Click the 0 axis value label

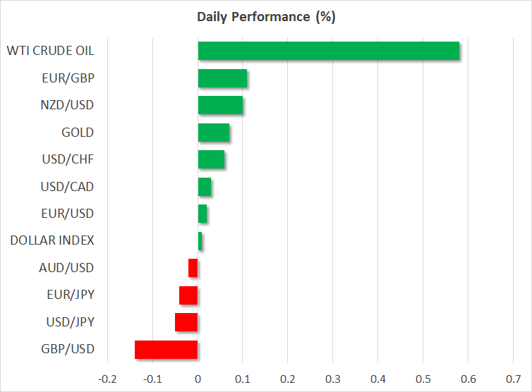[x=198, y=376]
